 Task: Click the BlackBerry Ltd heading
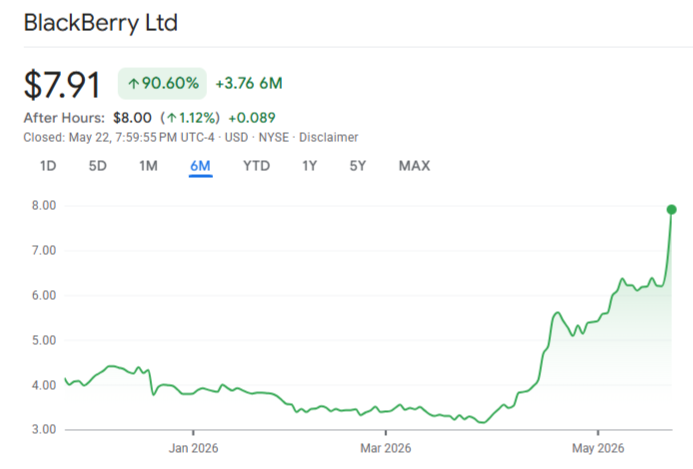tap(101, 23)
